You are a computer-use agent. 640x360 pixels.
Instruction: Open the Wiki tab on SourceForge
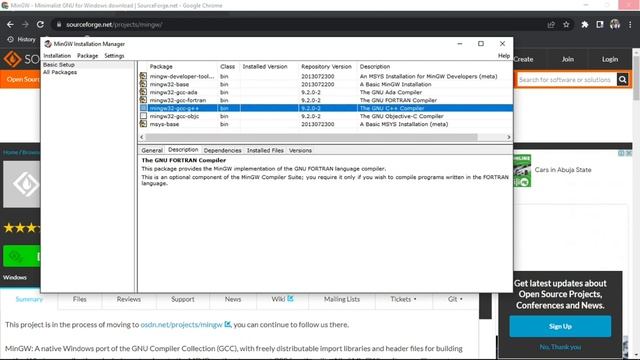click(282, 299)
